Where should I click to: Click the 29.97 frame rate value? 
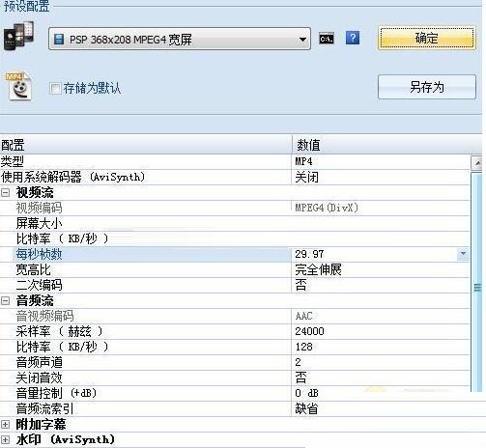[309, 254]
